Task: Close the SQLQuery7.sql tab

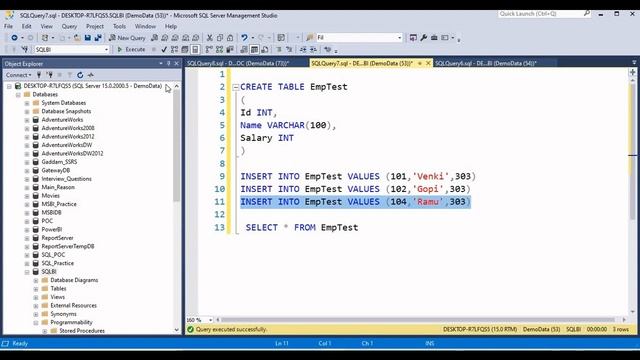Action: [x=428, y=63]
